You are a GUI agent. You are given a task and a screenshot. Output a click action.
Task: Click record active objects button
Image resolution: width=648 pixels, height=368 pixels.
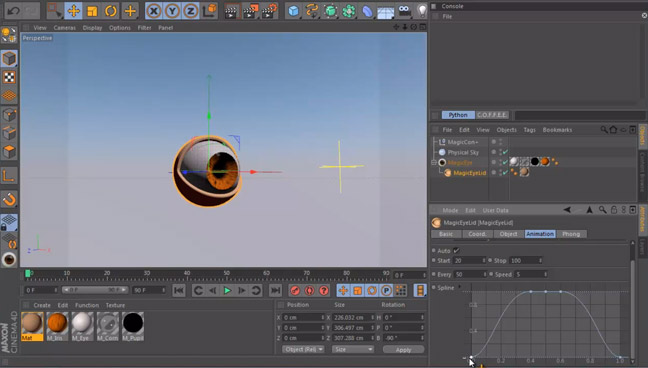point(295,290)
